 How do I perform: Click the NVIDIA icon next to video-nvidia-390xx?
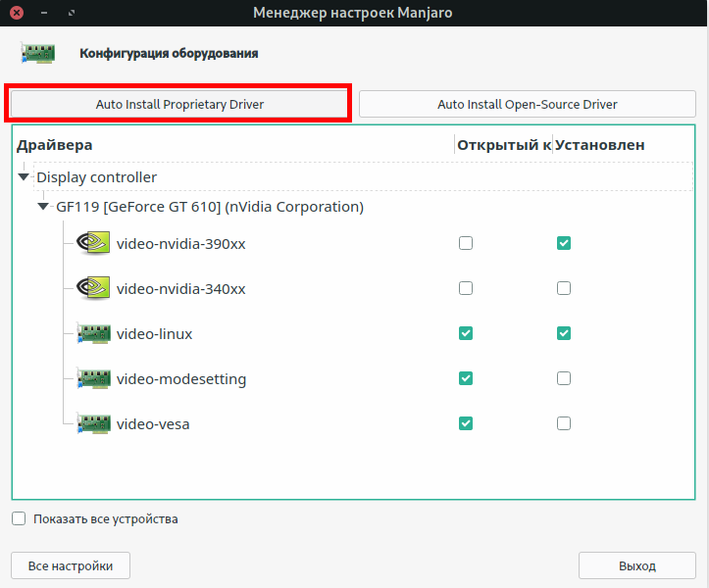point(93,243)
